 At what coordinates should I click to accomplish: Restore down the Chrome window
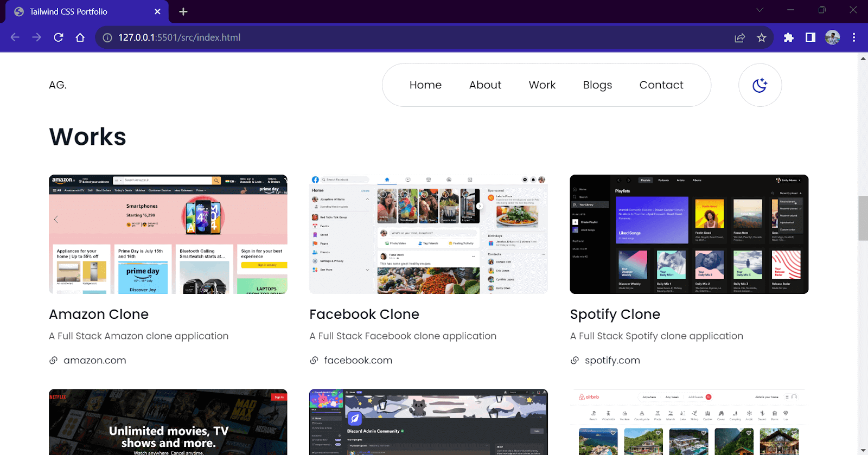(x=822, y=10)
